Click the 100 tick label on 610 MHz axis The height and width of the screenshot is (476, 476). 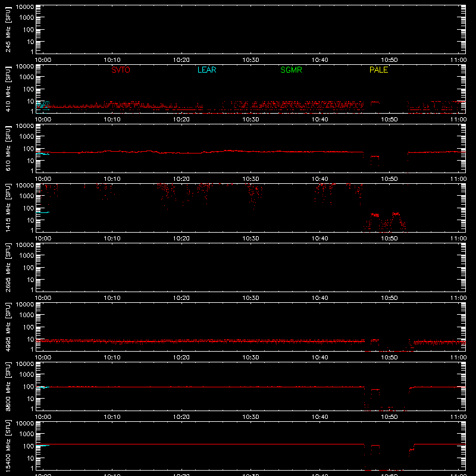click(x=29, y=149)
